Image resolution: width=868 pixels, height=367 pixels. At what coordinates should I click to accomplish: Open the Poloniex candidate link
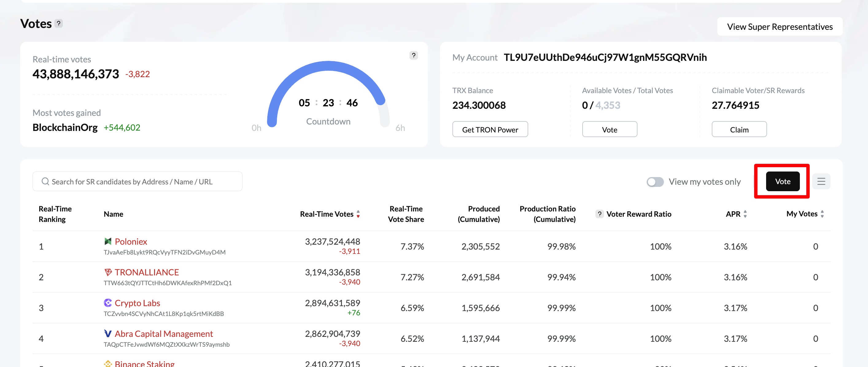click(131, 242)
